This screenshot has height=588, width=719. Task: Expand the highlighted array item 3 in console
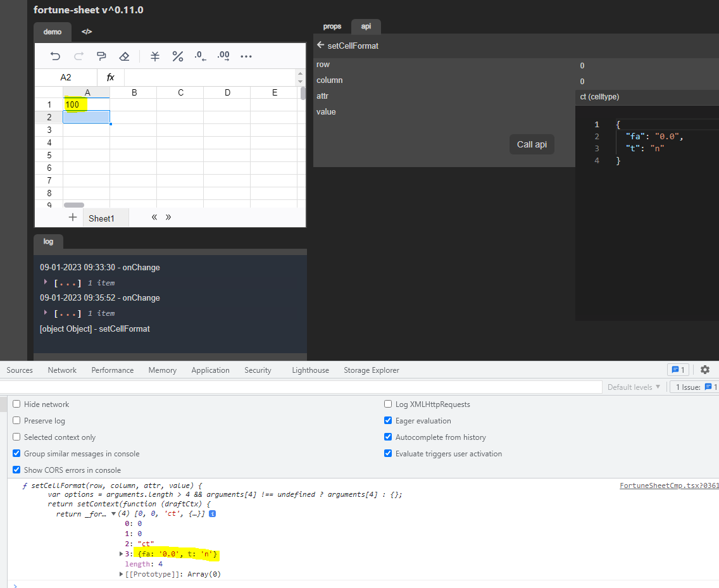click(122, 554)
